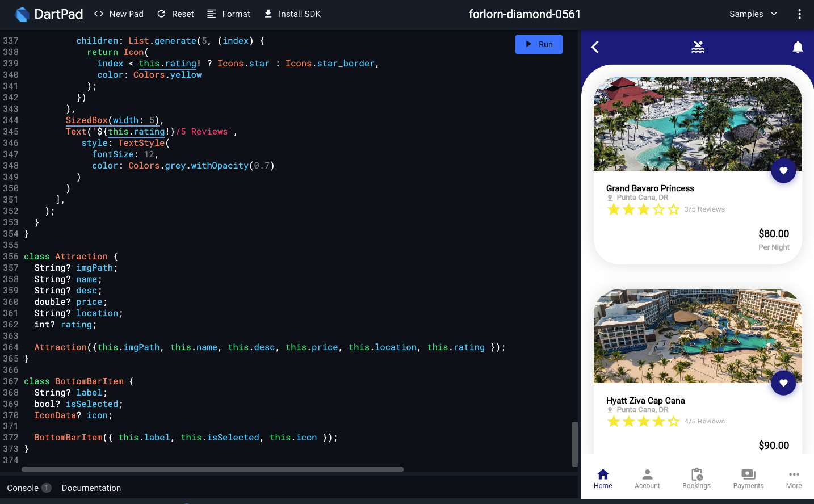Format the Dart code
814x504 pixels.
[229, 14]
